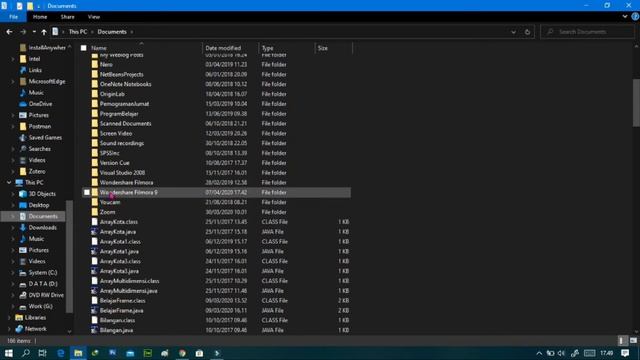
Task: Launch Microsoft Edge from the taskbar
Action: pos(60,353)
